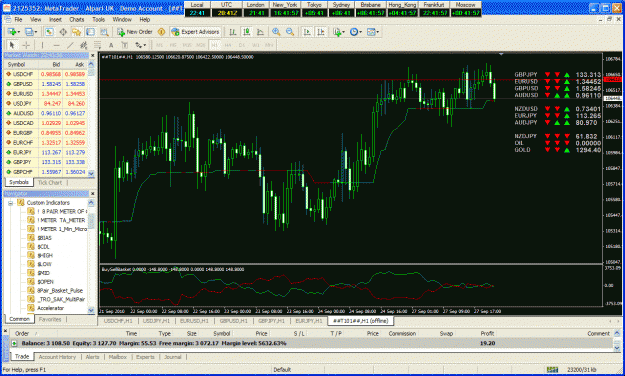Toggle Chart Shift from the toolbar
The height and width of the screenshot is (376, 625).
pyautogui.click(x=321, y=32)
